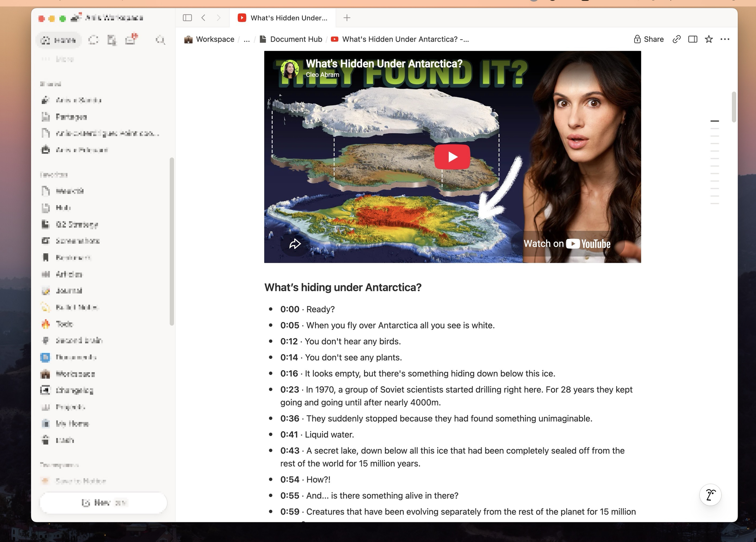Jump to the top outline marker
The width and height of the screenshot is (756, 542).
tap(715, 121)
